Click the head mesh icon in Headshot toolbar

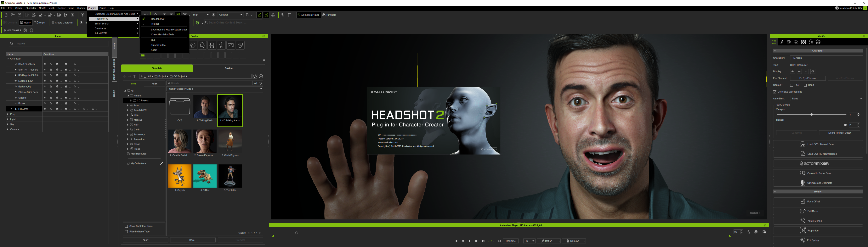tap(31, 30)
